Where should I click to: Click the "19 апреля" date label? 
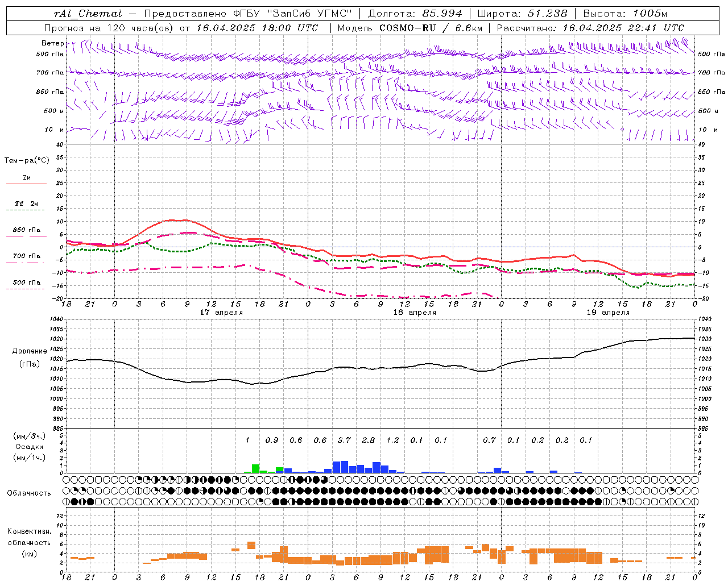pyautogui.click(x=608, y=313)
